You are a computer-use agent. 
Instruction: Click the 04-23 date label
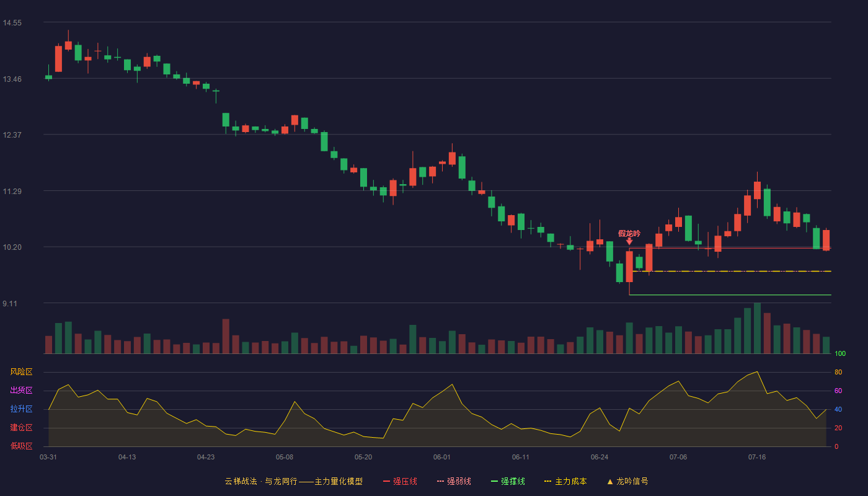[206, 457]
